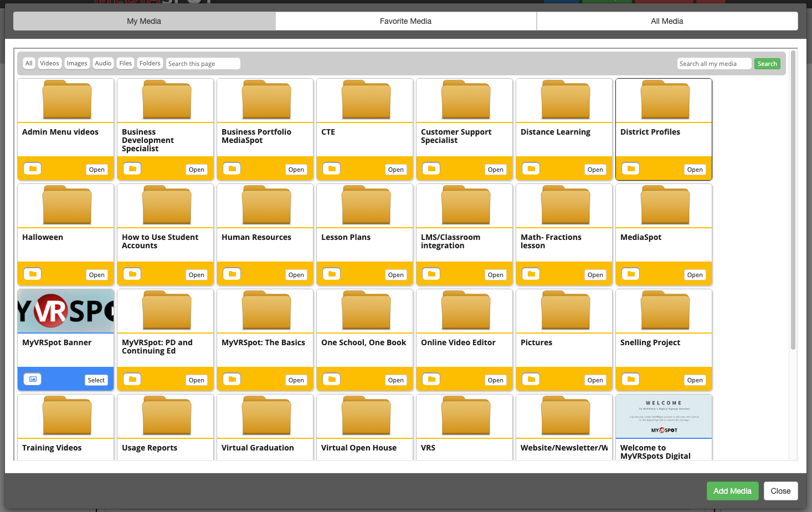Click the VRS folder title
Viewport: 812px width, 512px height.
point(428,448)
